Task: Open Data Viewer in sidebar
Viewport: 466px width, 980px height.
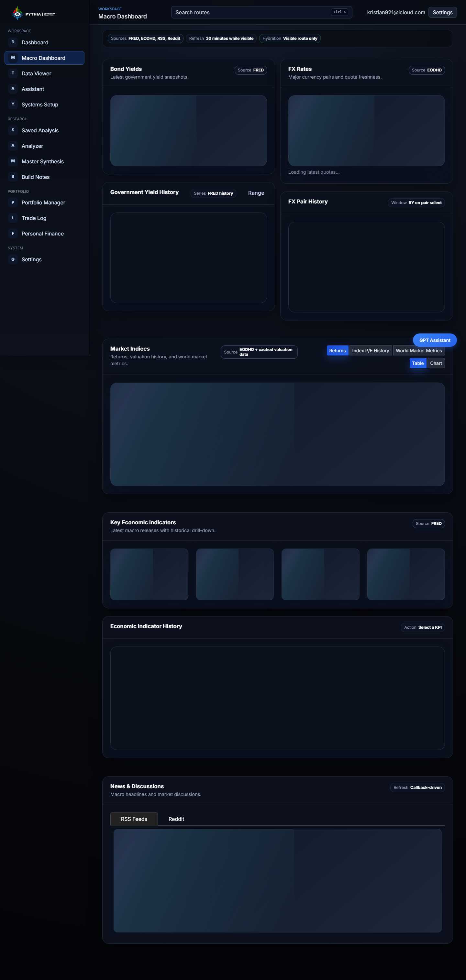Action: click(44, 73)
